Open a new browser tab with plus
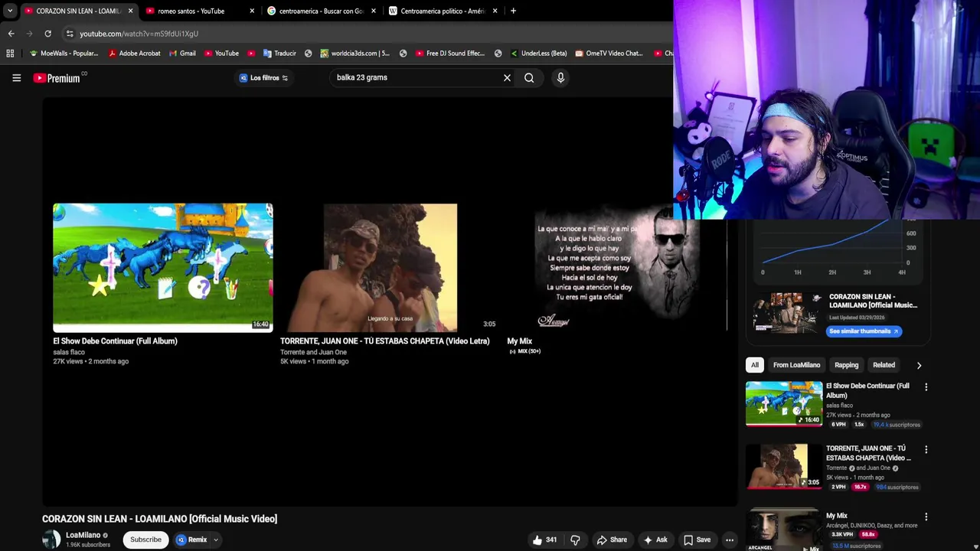The image size is (980, 551). (513, 11)
